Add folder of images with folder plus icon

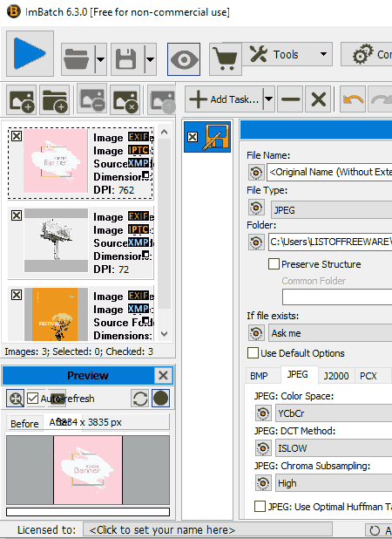(x=55, y=100)
